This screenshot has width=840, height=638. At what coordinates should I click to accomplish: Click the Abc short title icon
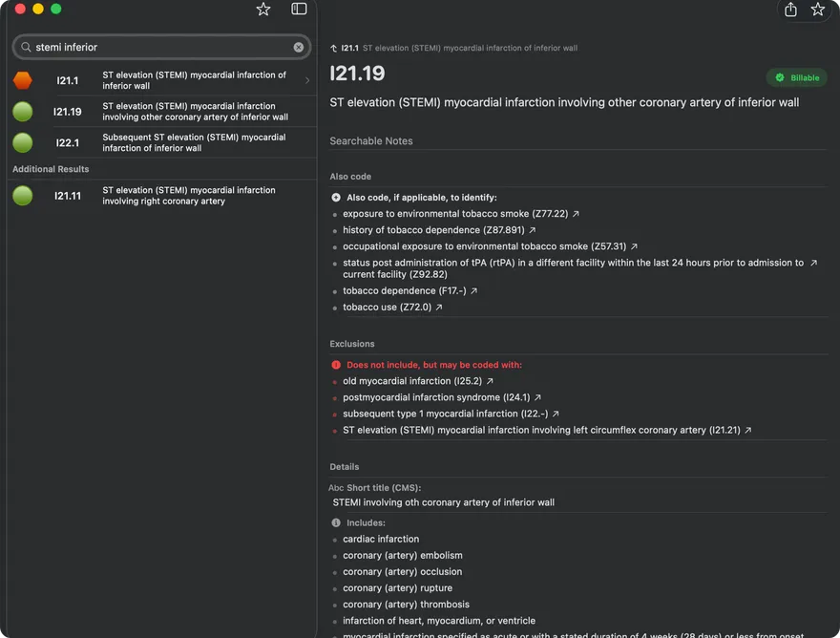[x=336, y=488]
